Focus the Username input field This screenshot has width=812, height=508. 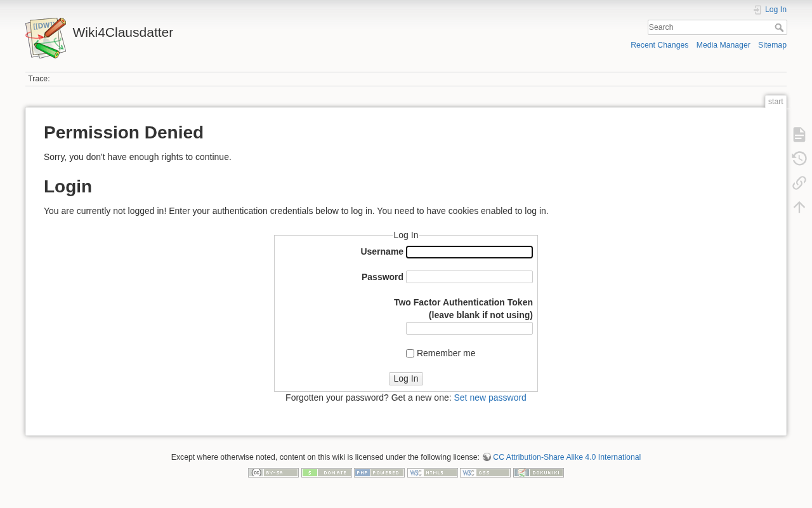click(469, 252)
